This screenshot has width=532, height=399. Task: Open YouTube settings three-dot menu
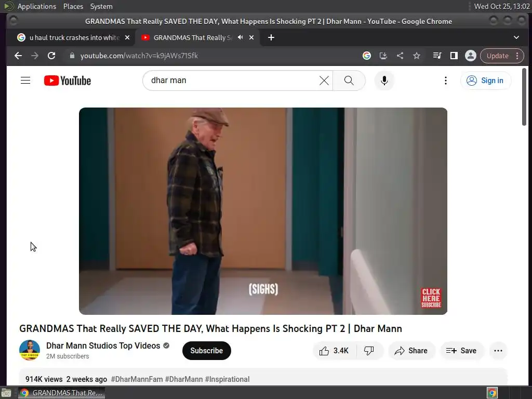click(x=445, y=81)
